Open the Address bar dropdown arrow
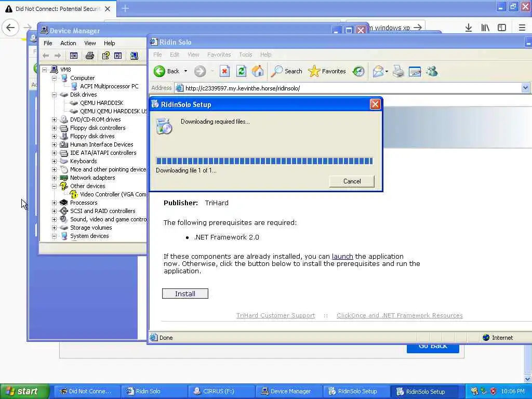 click(x=525, y=88)
